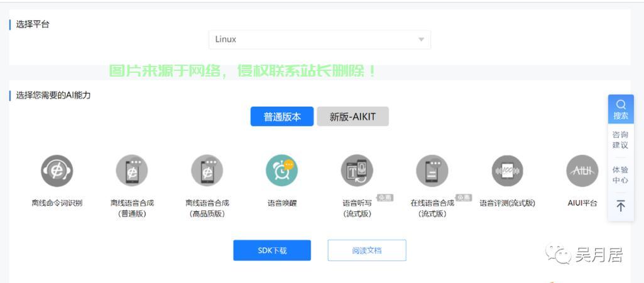Open the Linux platform dropdown
The width and height of the screenshot is (644, 283).
(x=319, y=40)
